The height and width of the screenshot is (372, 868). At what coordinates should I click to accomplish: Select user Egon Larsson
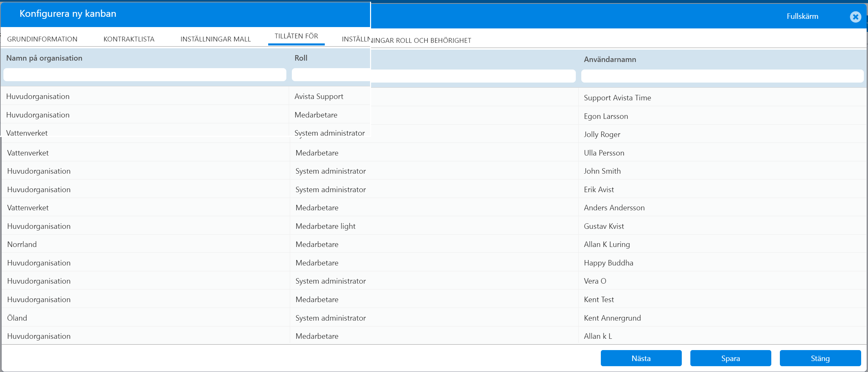tap(606, 116)
